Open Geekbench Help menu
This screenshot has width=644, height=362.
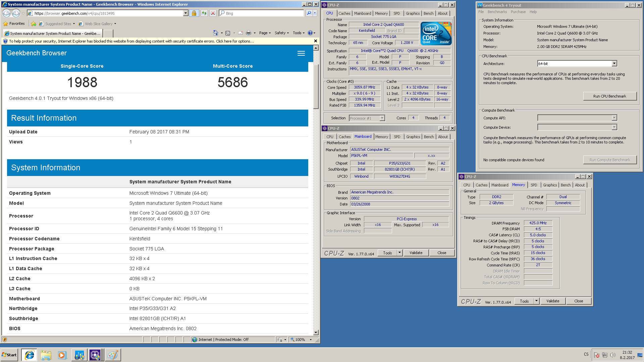click(533, 12)
